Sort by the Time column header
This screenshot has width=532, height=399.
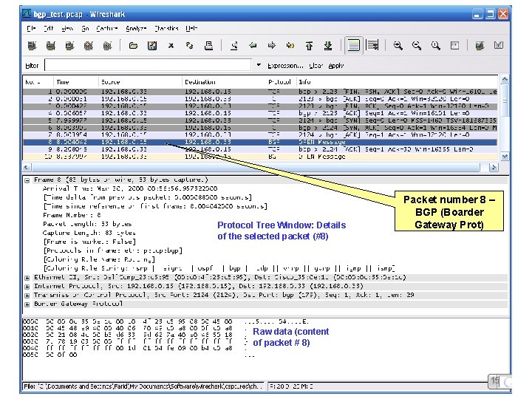coord(75,82)
